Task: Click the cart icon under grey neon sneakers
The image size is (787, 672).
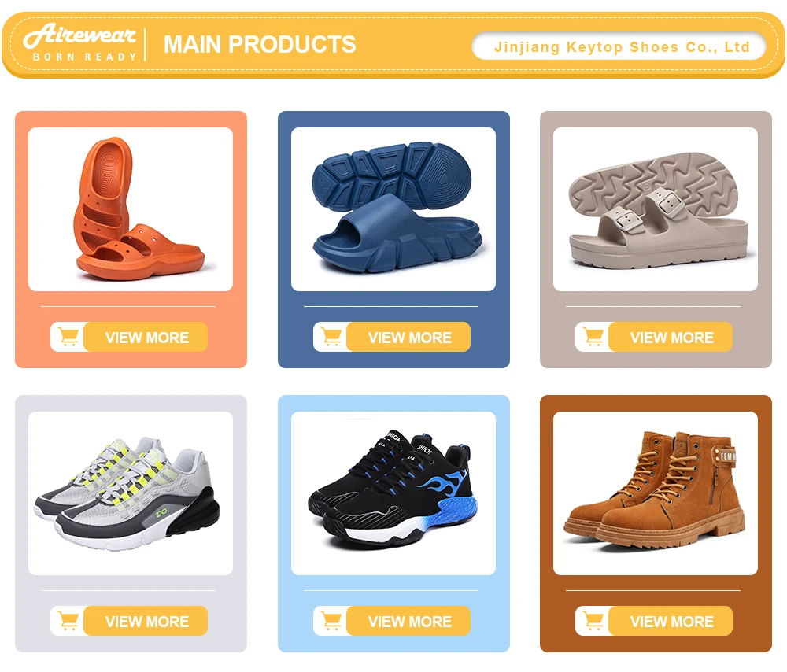Action: pyautogui.click(x=68, y=621)
